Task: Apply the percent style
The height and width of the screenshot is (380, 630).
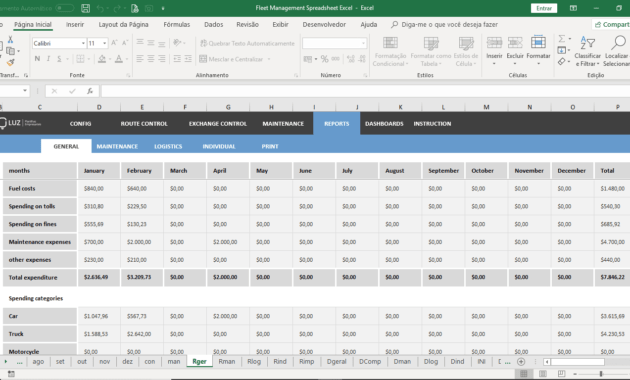Action: 325,59
